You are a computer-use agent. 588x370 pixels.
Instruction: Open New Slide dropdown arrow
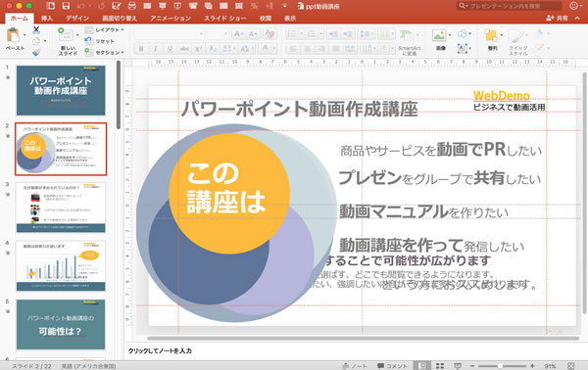tap(77, 35)
